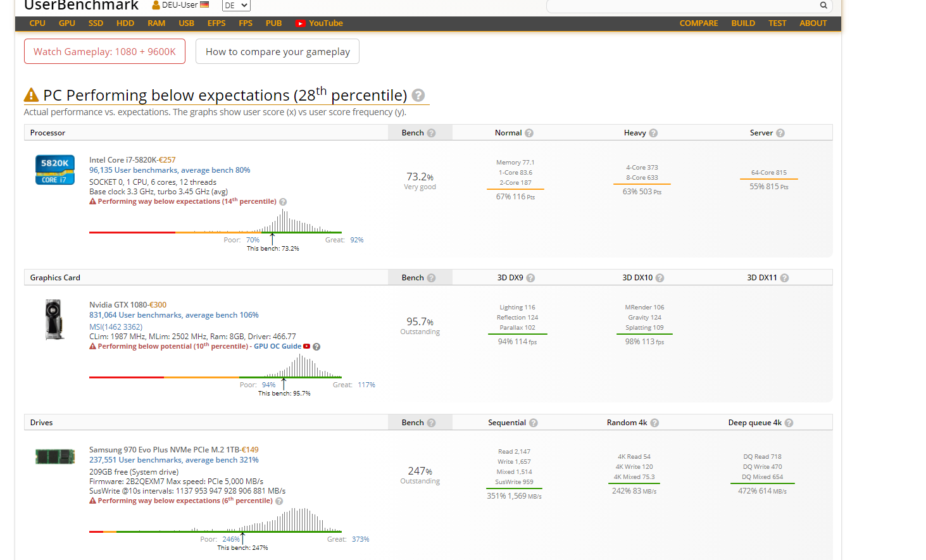Open the USB menu
This screenshot has width=926, height=560.
[187, 23]
